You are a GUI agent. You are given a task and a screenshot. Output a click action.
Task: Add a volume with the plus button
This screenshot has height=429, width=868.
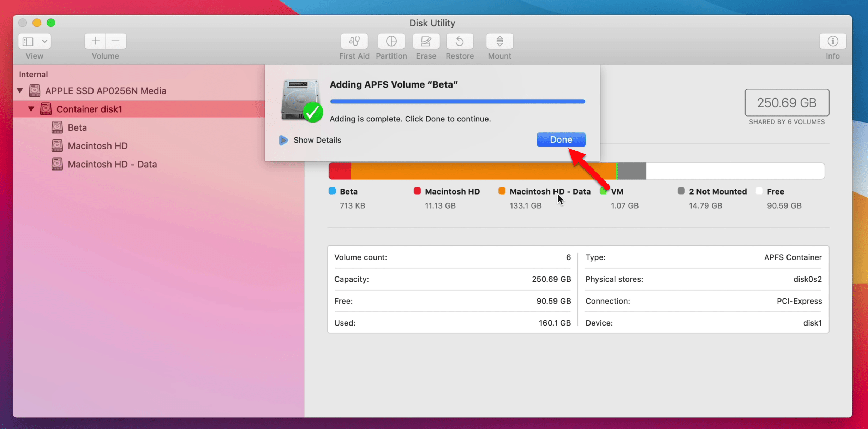click(x=95, y=41)
